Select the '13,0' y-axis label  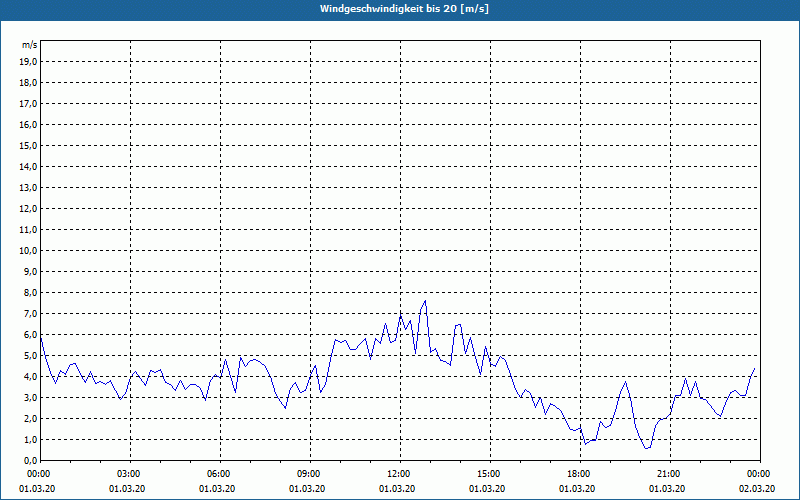[28, 188]
